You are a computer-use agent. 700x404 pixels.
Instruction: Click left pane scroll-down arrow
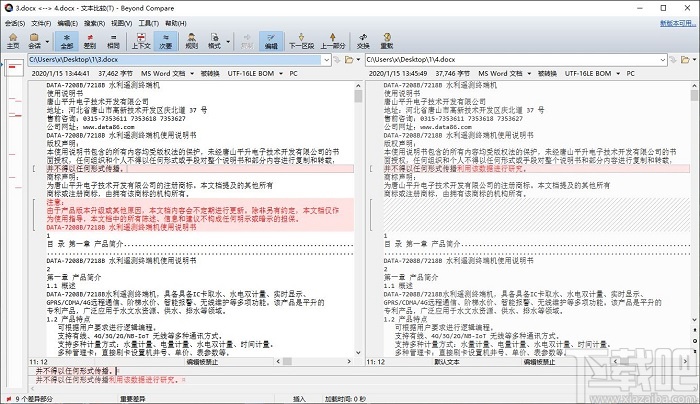(358, 352)
